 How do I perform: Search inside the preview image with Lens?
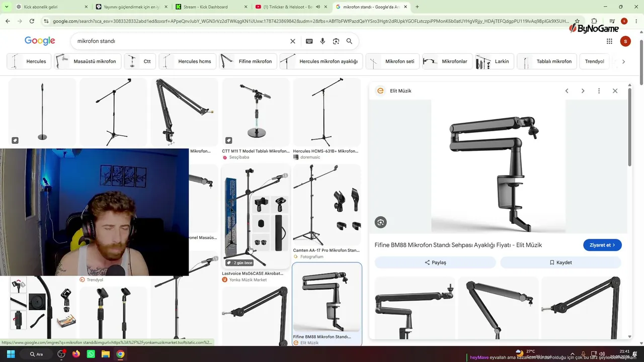(x=380, y=222)
